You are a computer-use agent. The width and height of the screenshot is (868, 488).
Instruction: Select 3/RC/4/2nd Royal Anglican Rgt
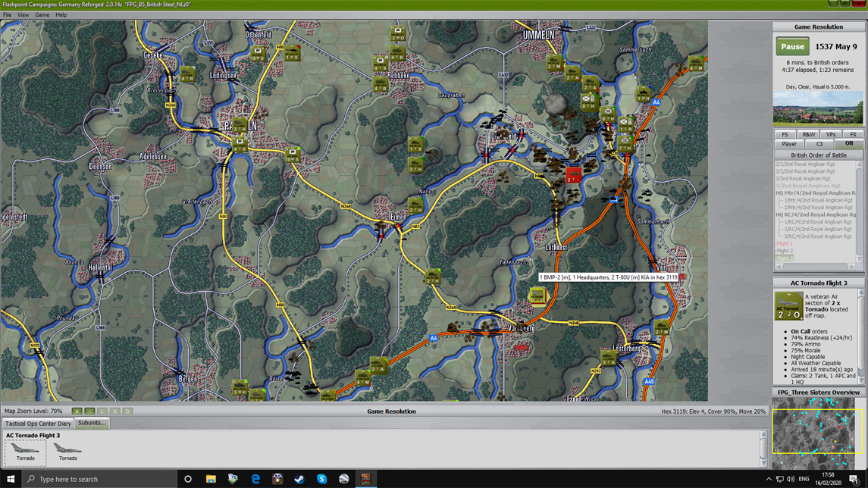click(818, 236)
